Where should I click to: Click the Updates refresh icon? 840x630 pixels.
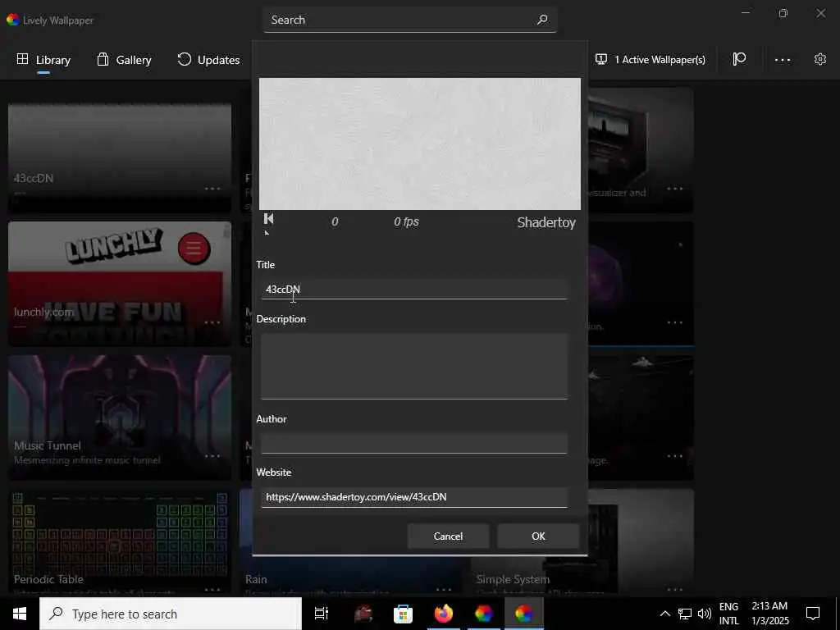(185, 59)
